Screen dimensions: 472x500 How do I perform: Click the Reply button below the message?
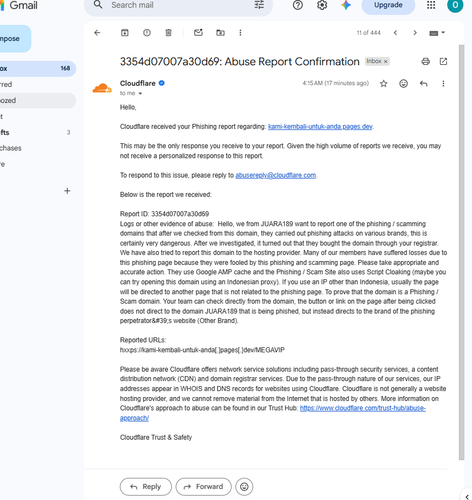[146, 487]
